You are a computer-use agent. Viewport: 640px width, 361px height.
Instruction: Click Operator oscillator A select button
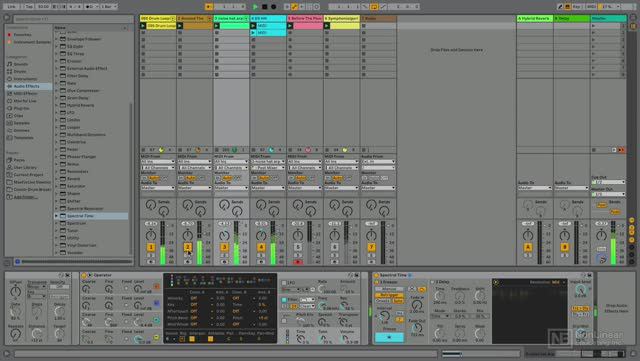point(157,287)
